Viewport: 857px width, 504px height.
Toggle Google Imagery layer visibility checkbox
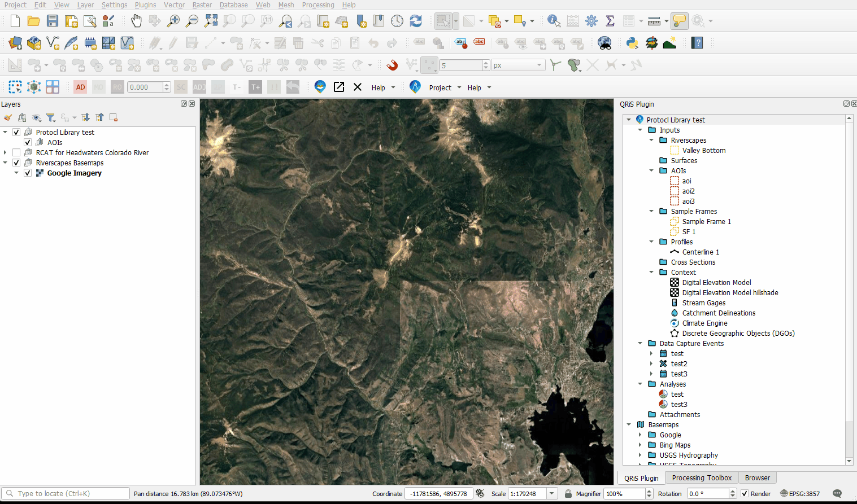[28, 173]
